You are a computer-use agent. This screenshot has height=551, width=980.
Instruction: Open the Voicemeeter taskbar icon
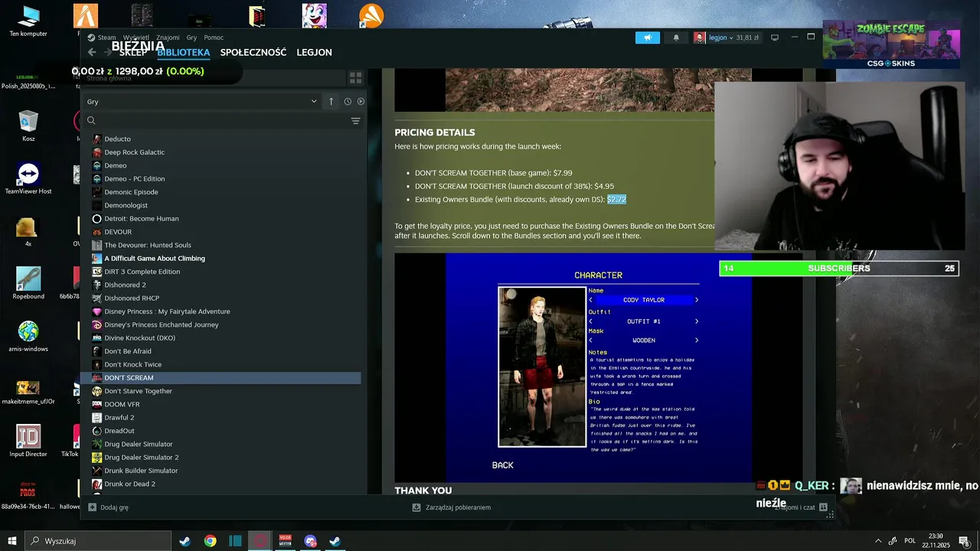[286, 541]
